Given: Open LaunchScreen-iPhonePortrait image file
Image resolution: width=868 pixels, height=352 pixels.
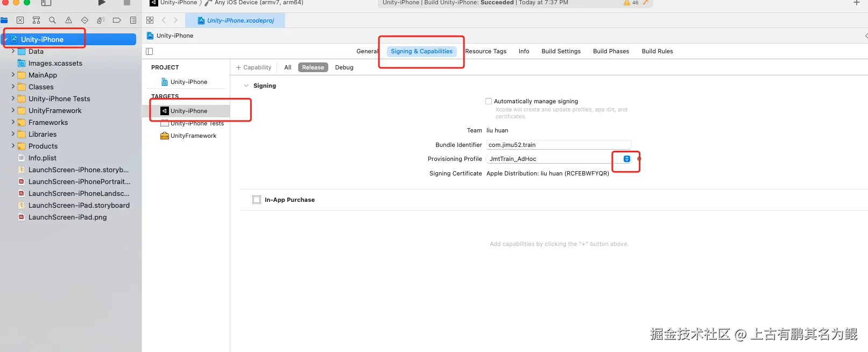Looking at the screenshot, I should [x=79, y=181].
